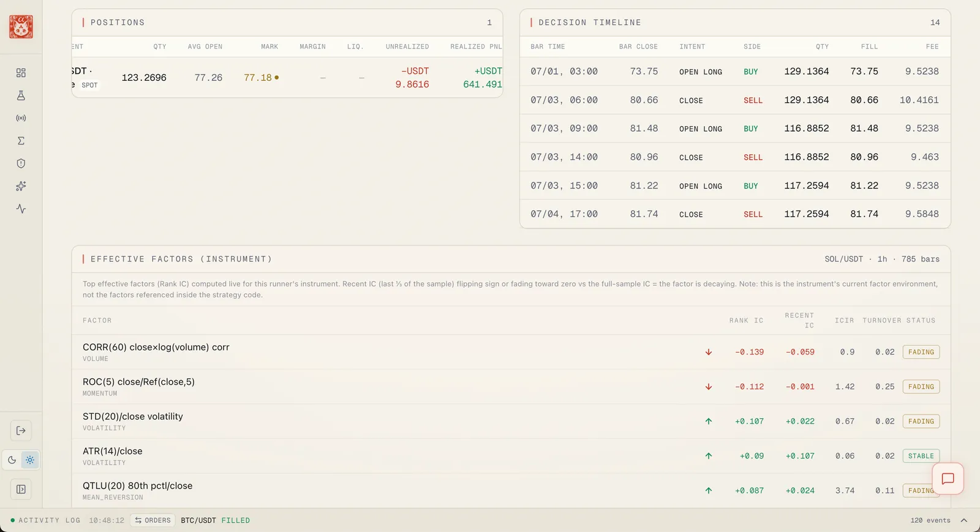This screenshot has height=532, width=980.
Task: Open the shield risk sidebar icon
Action: pos(21,163)
